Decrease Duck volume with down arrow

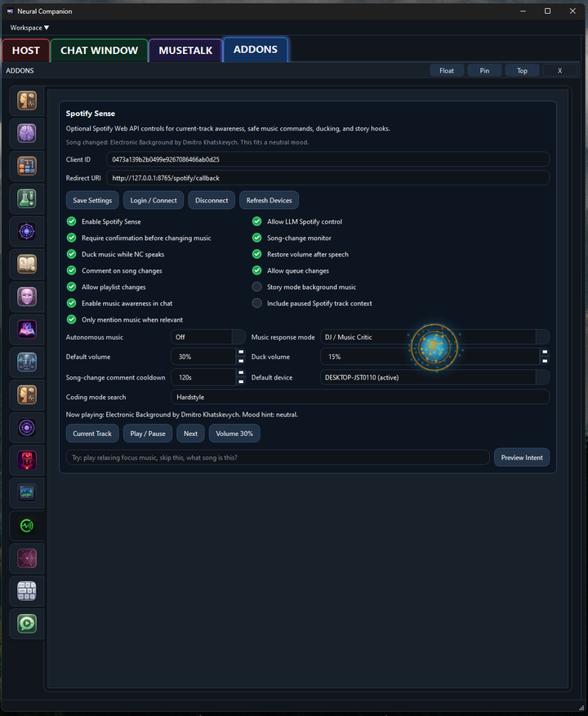pyautogui.click(x=545, y=361)
